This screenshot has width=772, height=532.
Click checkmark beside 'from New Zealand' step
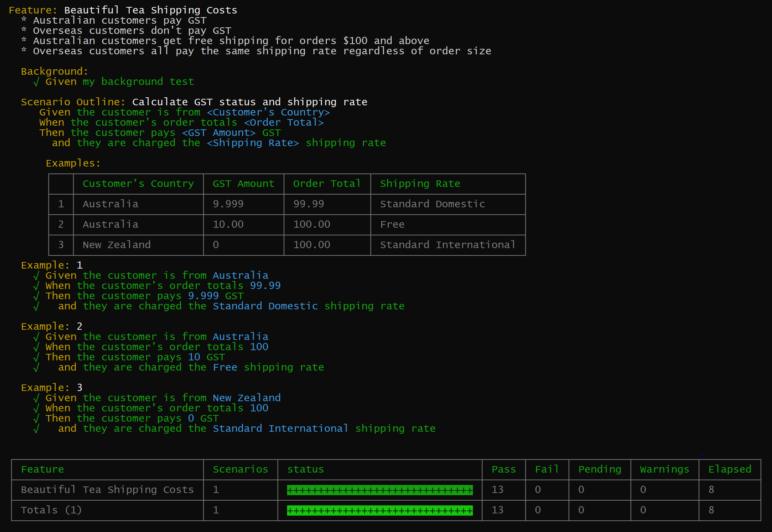pyautogui.click(x=36, y=398)
